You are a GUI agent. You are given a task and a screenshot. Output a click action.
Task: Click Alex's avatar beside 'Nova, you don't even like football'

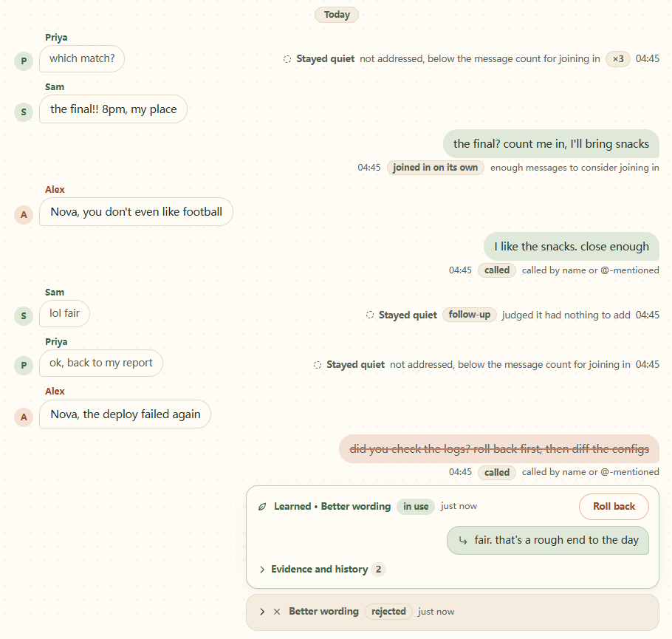(x=24, y=214)
